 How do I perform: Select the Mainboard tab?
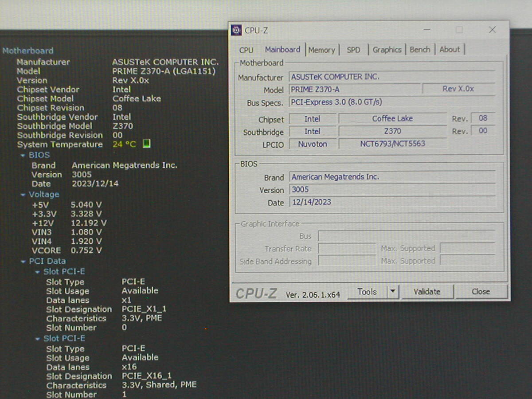point(282,50)
